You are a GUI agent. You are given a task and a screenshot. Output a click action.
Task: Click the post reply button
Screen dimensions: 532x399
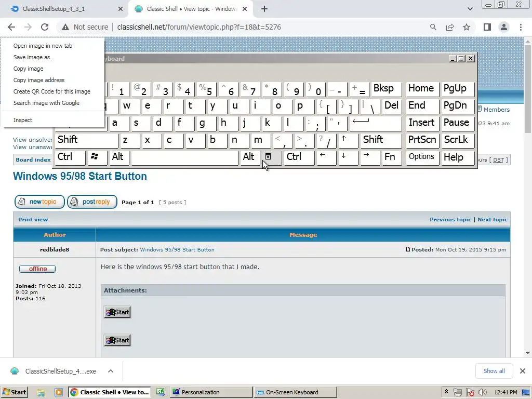point(92,202)
